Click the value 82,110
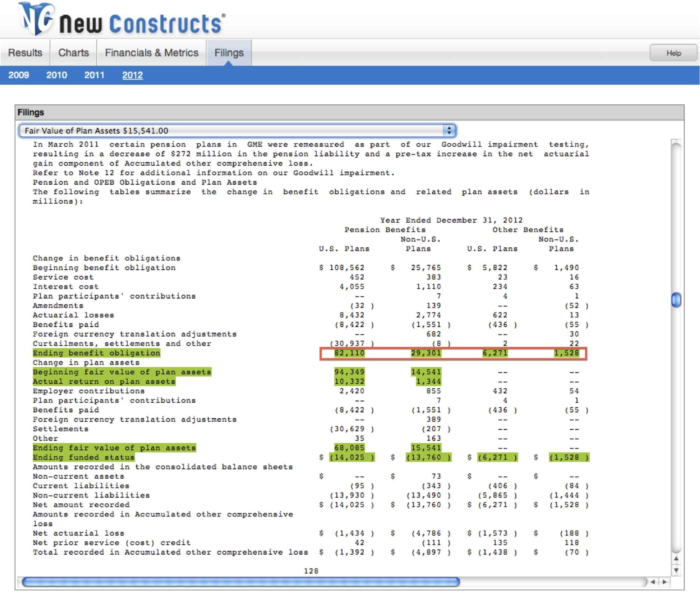 [x=349, y=353]
